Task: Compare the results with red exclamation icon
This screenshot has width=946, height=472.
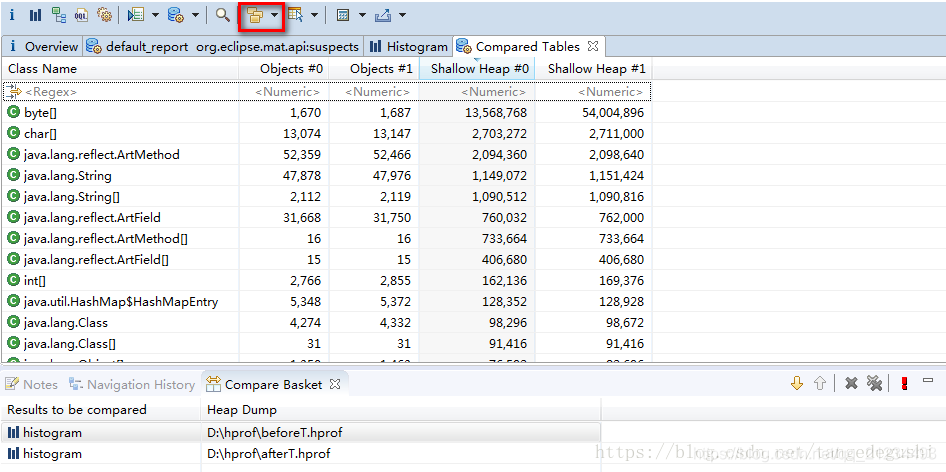Action: 904,383
